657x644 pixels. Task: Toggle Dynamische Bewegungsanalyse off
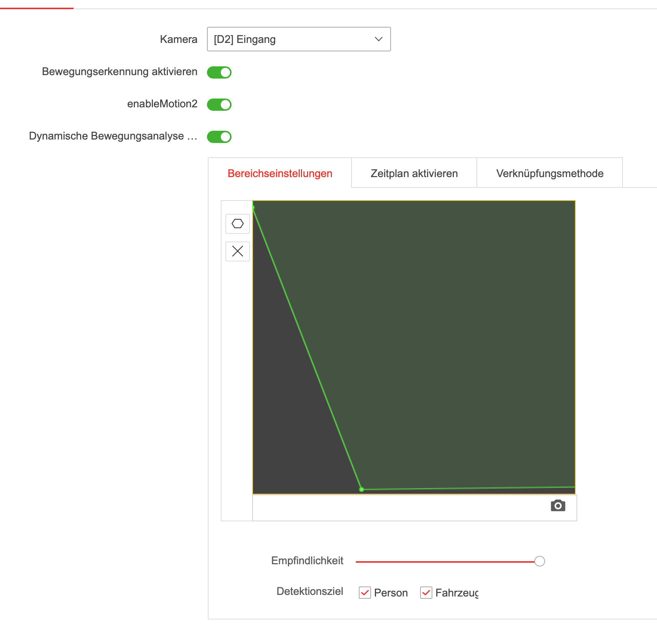click(219, 137)
